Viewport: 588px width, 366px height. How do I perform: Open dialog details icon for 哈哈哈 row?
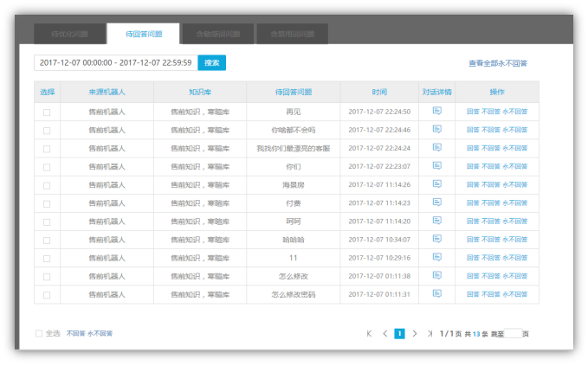coord(436,239)
